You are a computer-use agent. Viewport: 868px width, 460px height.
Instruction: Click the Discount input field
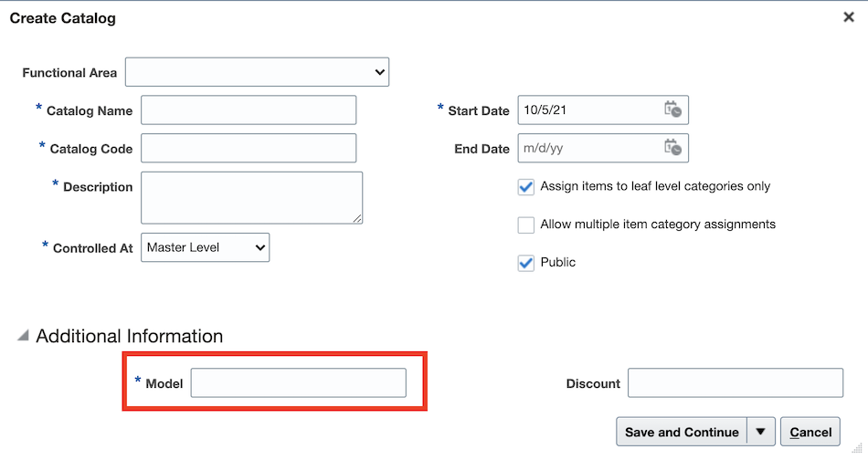click(736, 382)
